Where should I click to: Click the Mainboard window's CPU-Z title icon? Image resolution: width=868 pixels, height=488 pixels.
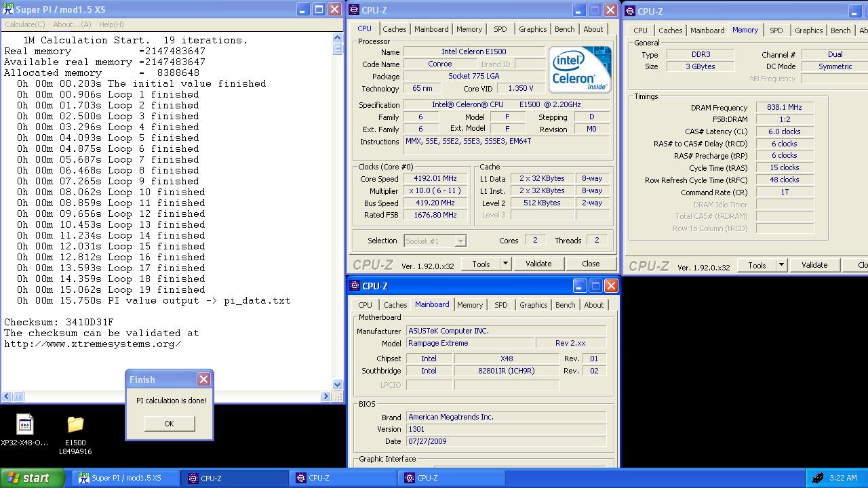pos(355,286)
